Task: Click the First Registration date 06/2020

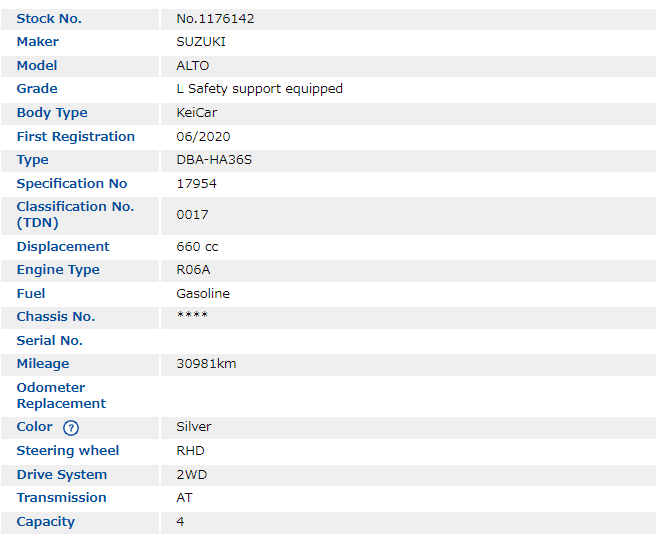Action: click(x=203, y=136)
